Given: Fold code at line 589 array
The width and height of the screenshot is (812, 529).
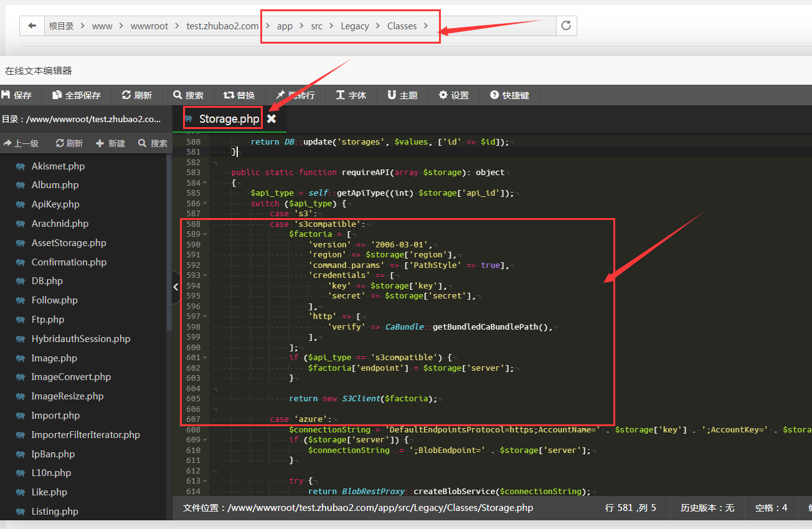Looking at the screenshot, I should (x=205, y=234).
